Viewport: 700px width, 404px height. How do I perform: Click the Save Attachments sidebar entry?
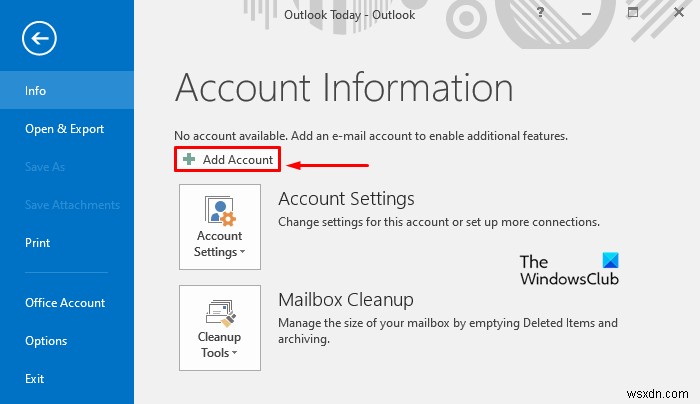pyautogui.click(x=72, y=205)
